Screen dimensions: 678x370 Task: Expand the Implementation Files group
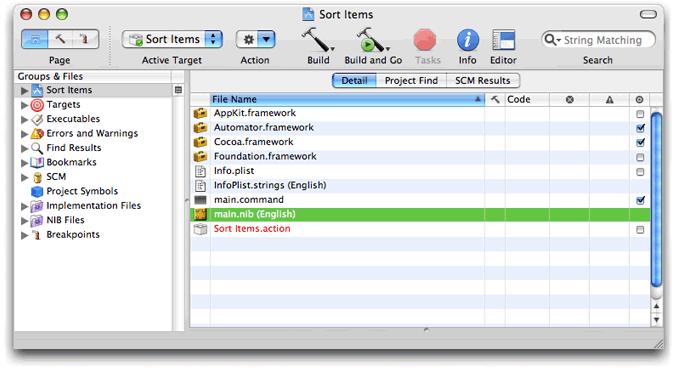coord(25,206)
